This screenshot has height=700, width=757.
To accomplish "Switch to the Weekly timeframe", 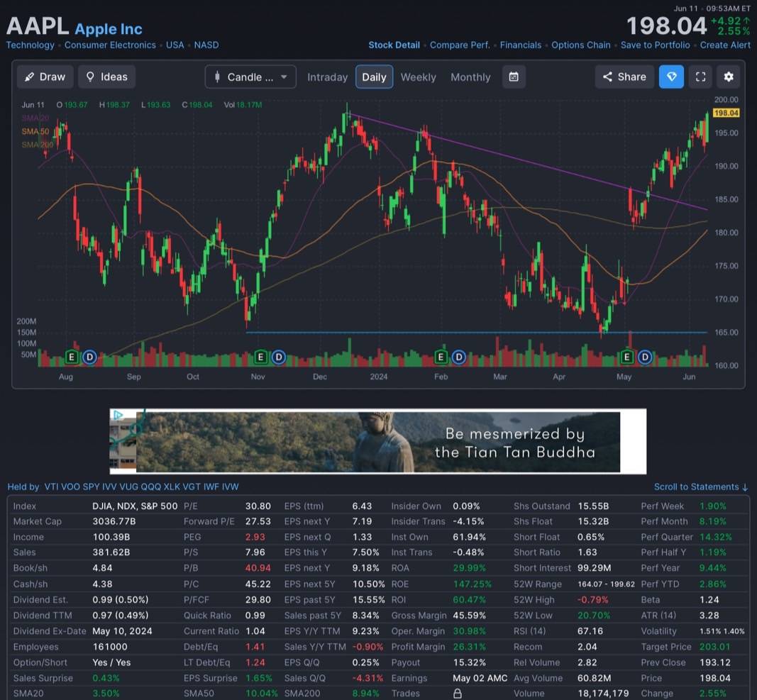I will pos(418,77).
